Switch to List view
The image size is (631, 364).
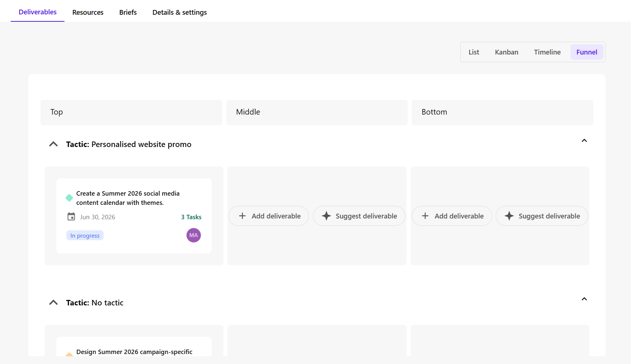(x=474, y=52)
